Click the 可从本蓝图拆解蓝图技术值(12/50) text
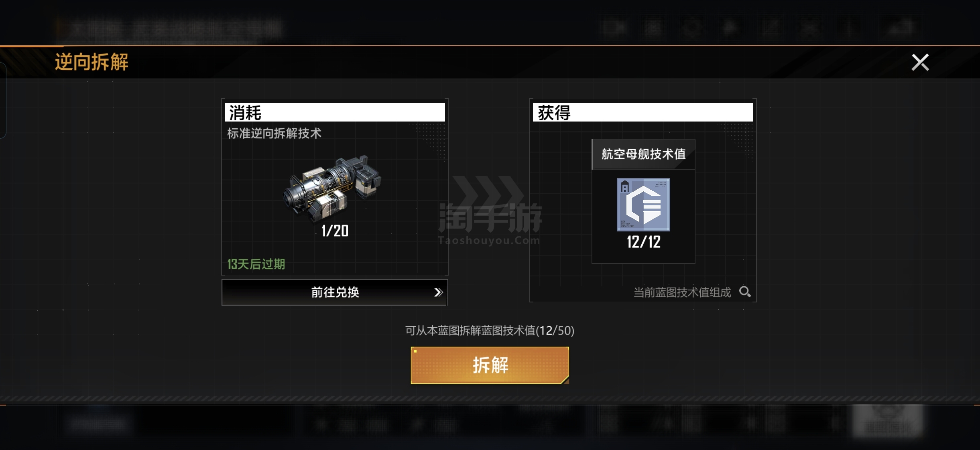Image resolution: width=980 pixels, height=450 pixels. [490, 330]
